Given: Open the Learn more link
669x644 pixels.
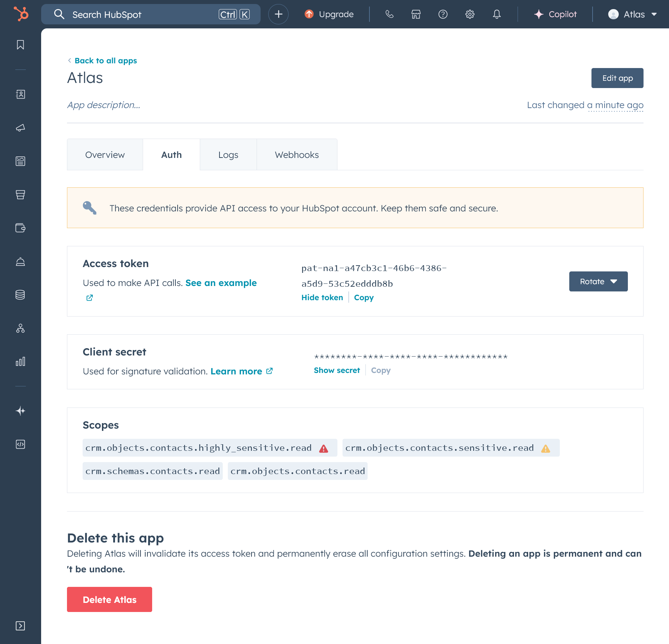Looking at the screenshot, I should [242, 371].
